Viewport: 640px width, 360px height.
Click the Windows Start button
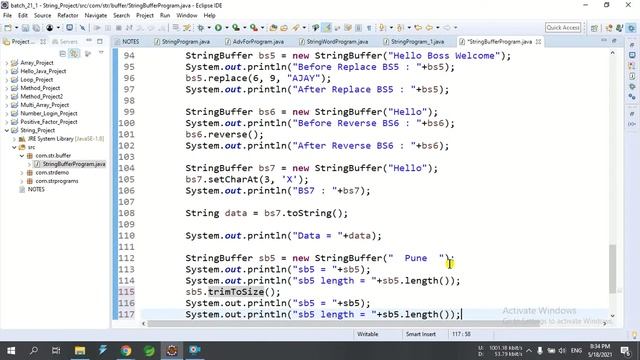tap(11, 351)
